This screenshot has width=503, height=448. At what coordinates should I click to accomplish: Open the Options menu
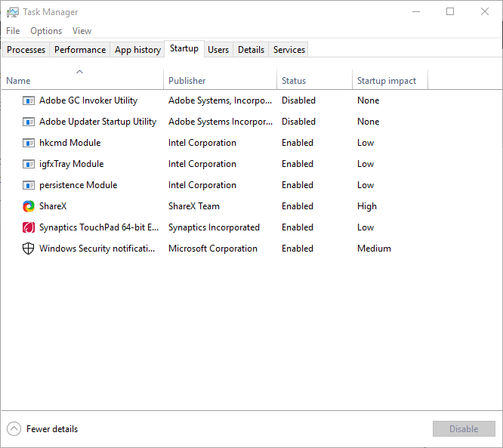[46, 31]
